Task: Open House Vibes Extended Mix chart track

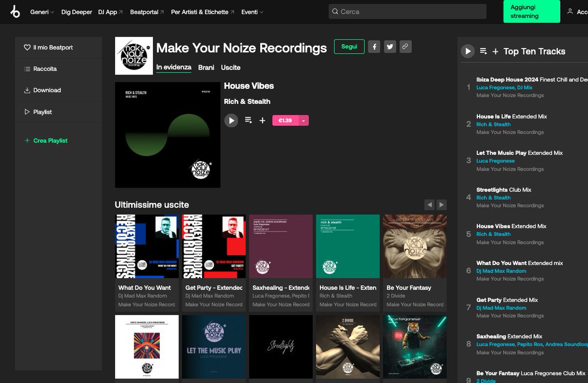Action: [511, 226]
